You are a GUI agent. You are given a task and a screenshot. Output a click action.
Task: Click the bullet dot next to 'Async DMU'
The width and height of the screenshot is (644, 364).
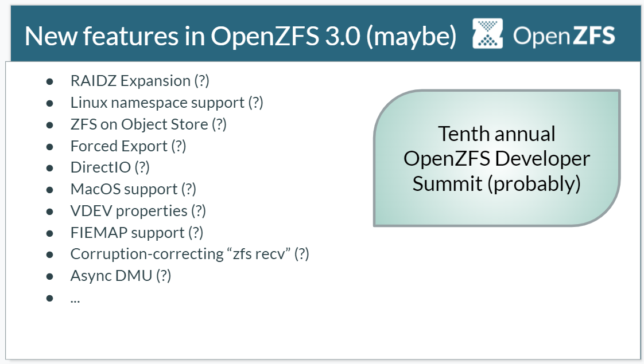pos(50,277)
